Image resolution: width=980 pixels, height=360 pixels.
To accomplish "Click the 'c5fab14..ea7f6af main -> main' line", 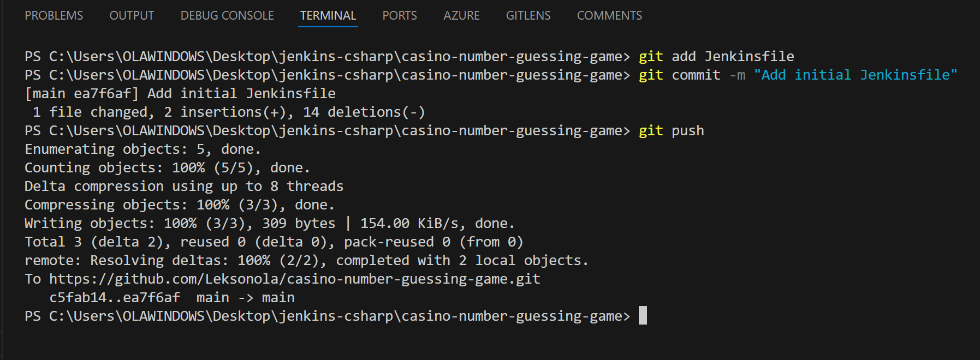I will 172,298.
